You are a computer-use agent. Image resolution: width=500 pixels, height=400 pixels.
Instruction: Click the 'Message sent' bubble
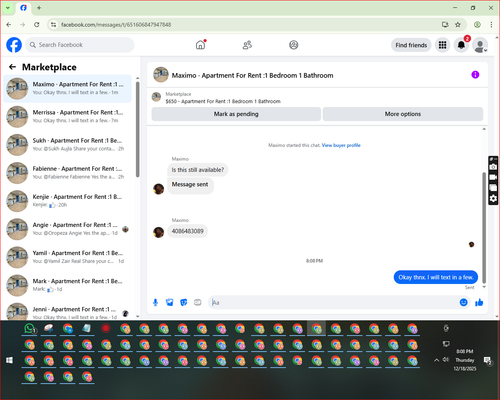[x=190, y=185]
